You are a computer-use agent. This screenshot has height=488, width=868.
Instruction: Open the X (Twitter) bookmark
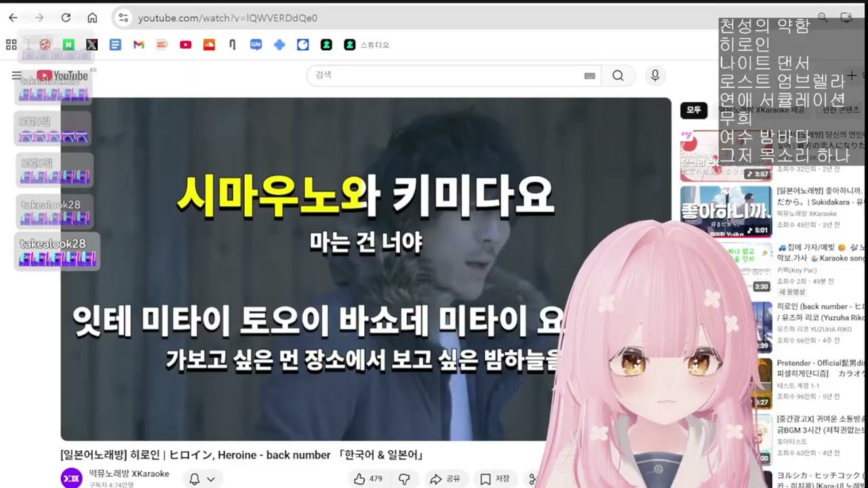click(92, 45)
